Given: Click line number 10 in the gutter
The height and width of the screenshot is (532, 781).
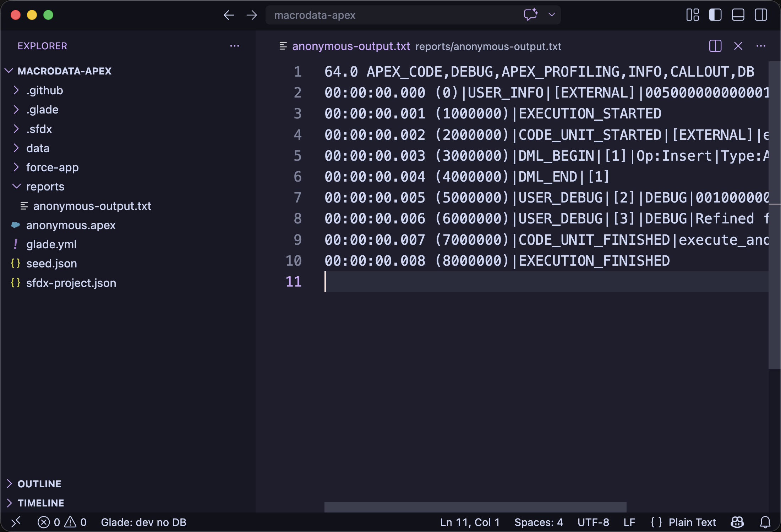Looking at the screenshot, I should click(x=294, y=261).
